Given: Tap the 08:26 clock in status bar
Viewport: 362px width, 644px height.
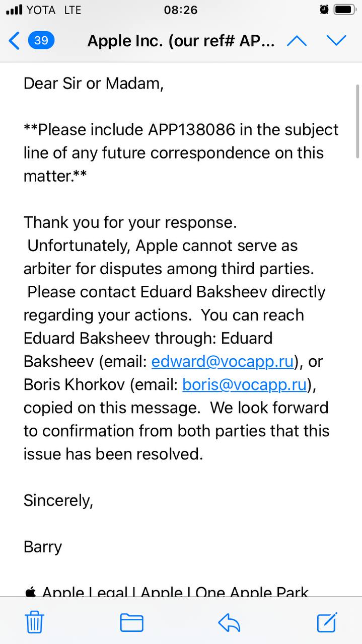Looking at the screenshot, I should point(181,10).
